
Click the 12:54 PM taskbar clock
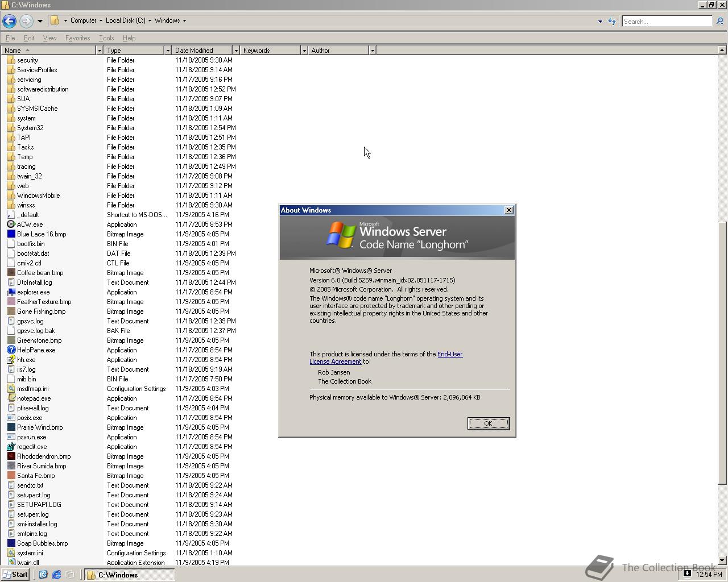(709, 575)
